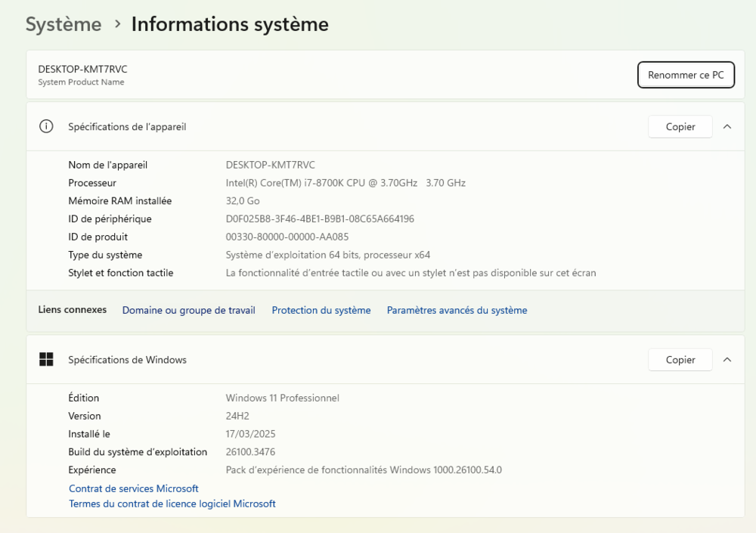Copy the Windows specifications with Copier
Image resolution: width=756 pixels, height=533 pixels.
click(x=680, y=359)
